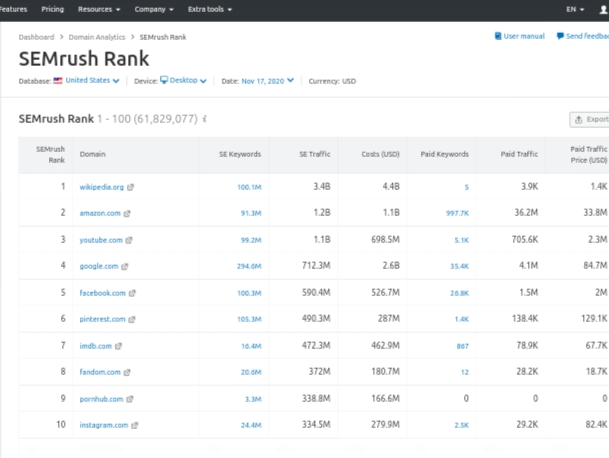Open the Extra tools menu
609x458 pixels.
(209, 9)
